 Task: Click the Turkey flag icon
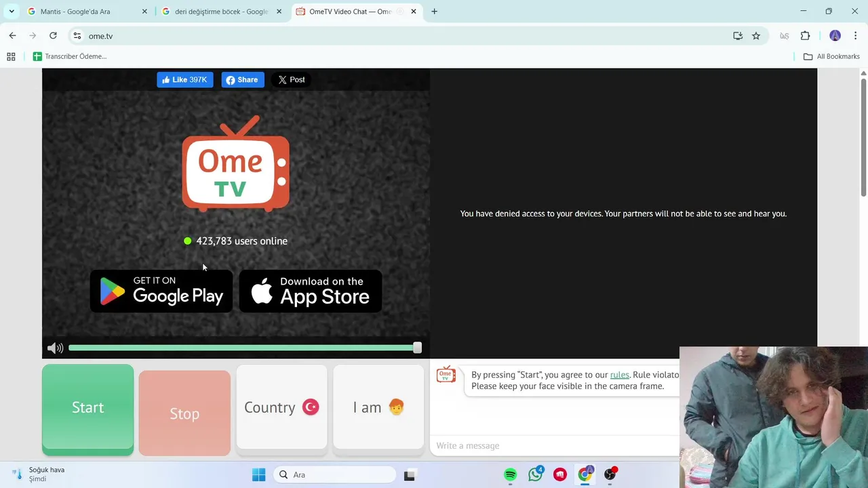tap(311, 407)
